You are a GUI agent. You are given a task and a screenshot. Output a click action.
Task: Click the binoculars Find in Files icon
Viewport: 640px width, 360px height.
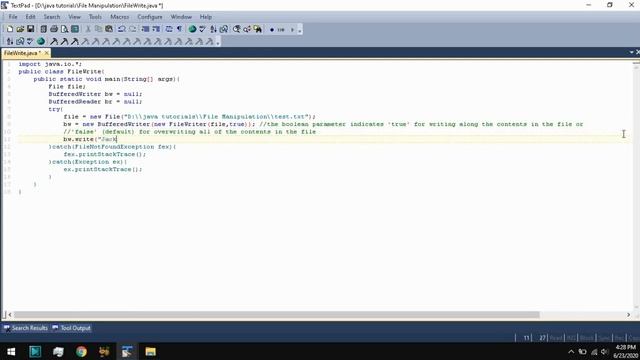pyautogui.click(x=258, y=29)
